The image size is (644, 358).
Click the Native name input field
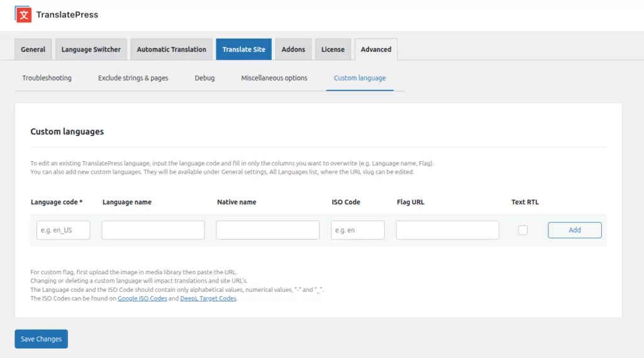[x=268, y=230]
